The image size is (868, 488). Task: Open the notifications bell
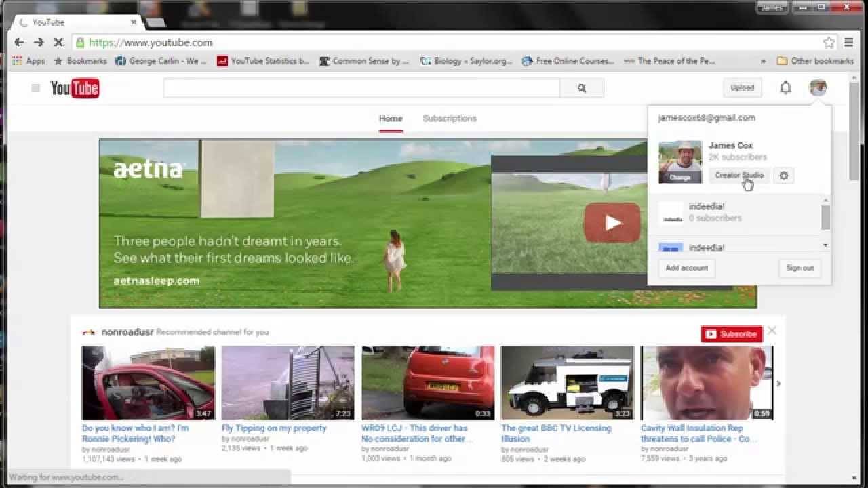point(785,87)
